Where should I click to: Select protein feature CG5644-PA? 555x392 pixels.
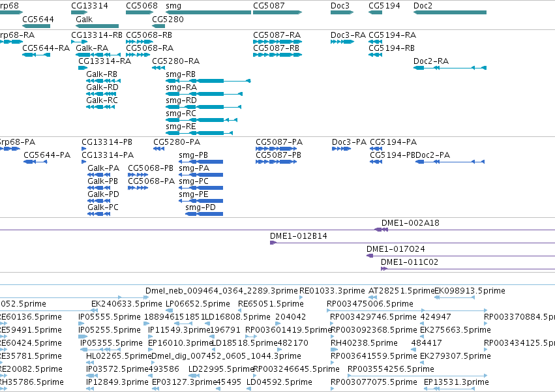coord(35,162)
